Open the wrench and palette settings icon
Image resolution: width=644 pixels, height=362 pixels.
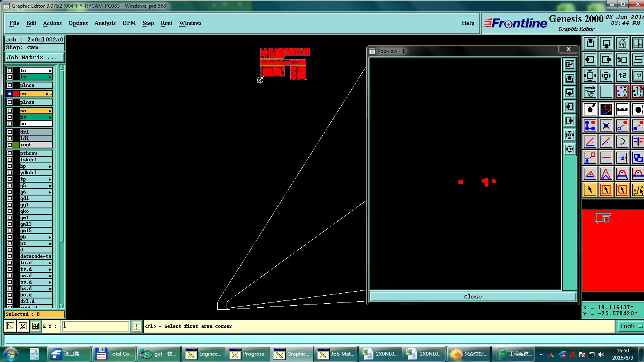coord(590,92)
